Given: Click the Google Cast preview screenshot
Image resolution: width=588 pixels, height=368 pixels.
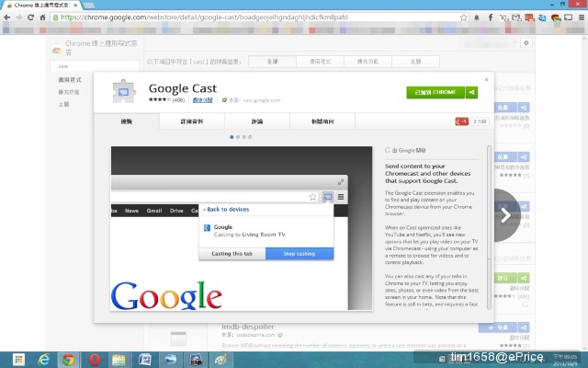Looking at the screenshot, I should pos(242,228).
